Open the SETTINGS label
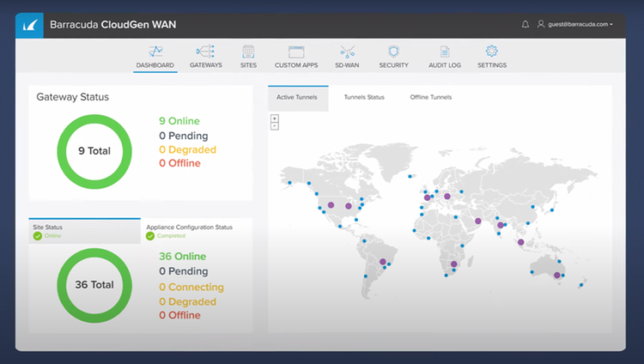This screenshot has width=644, height=364. 492,65
